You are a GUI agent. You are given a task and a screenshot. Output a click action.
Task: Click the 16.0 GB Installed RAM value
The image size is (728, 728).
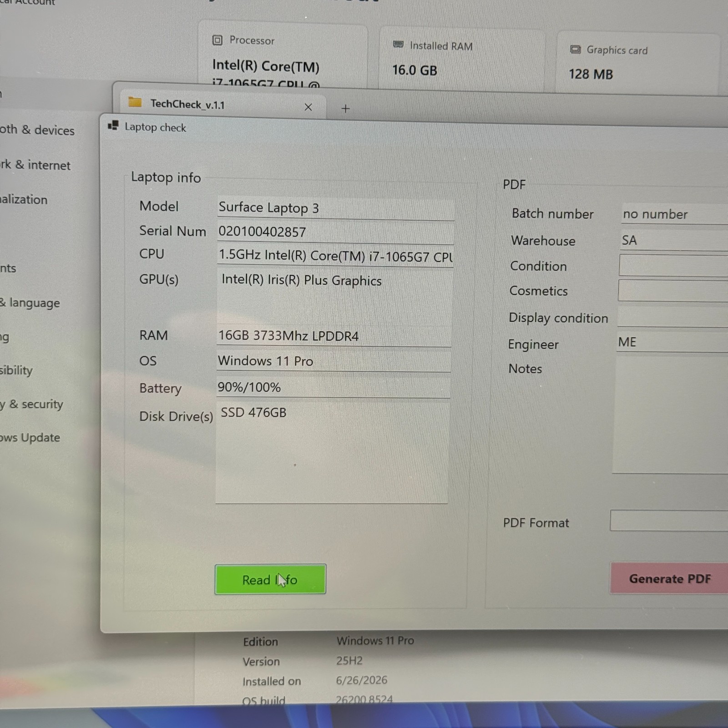pyautogui.click(x=415, y=71)
